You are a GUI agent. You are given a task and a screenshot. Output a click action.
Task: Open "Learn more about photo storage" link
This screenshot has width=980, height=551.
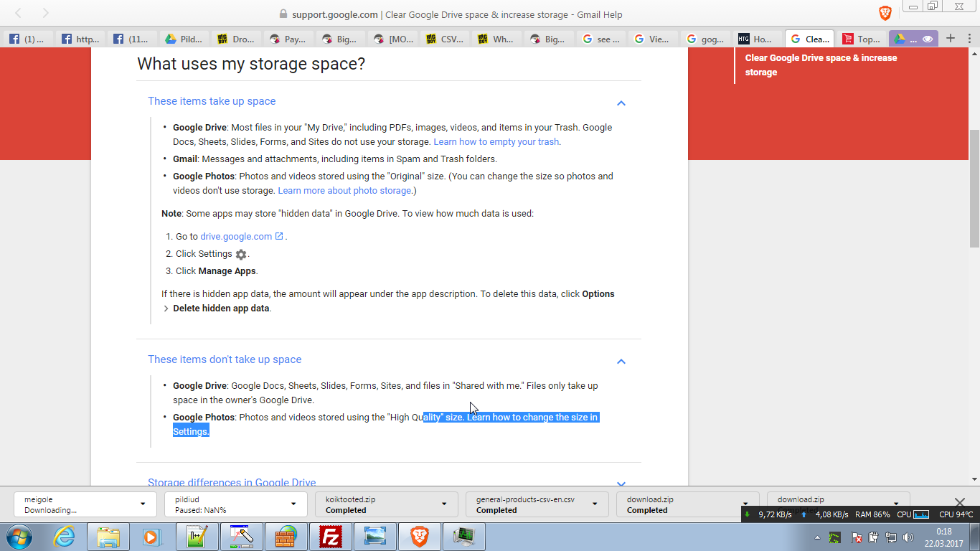[345, 190]
